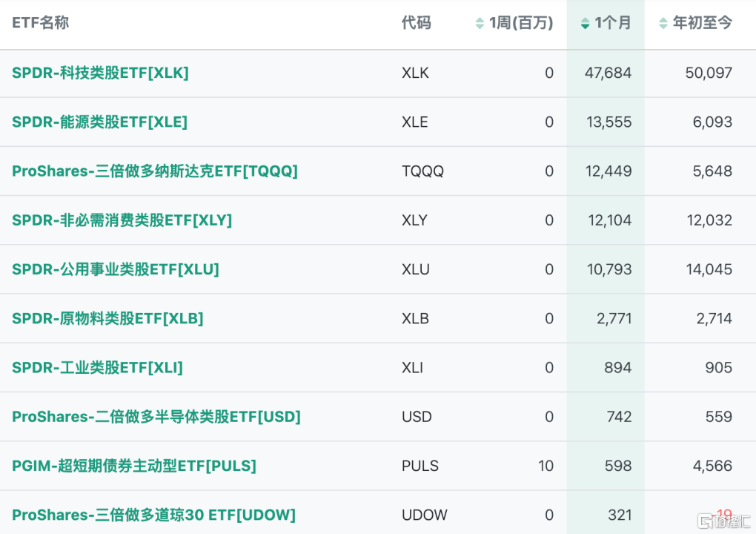Click the sort arrows beside 1个月
Viewport: 756px width, 534px height.
point(585,24)
